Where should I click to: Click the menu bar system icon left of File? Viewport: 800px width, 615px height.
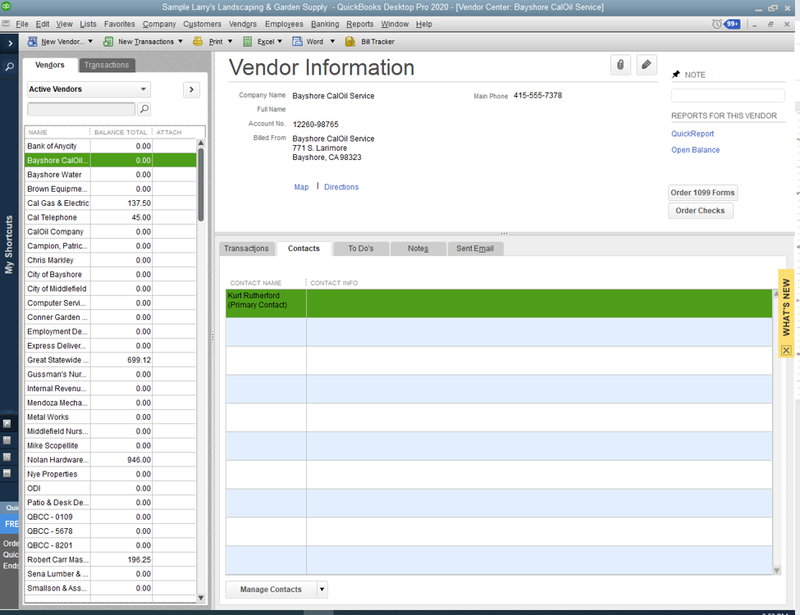tap(6, 24)
